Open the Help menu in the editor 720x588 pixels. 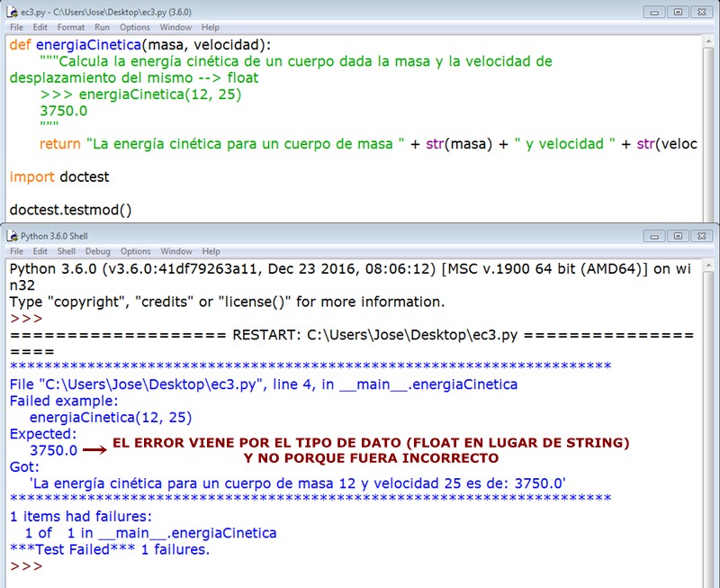(210, 27)
